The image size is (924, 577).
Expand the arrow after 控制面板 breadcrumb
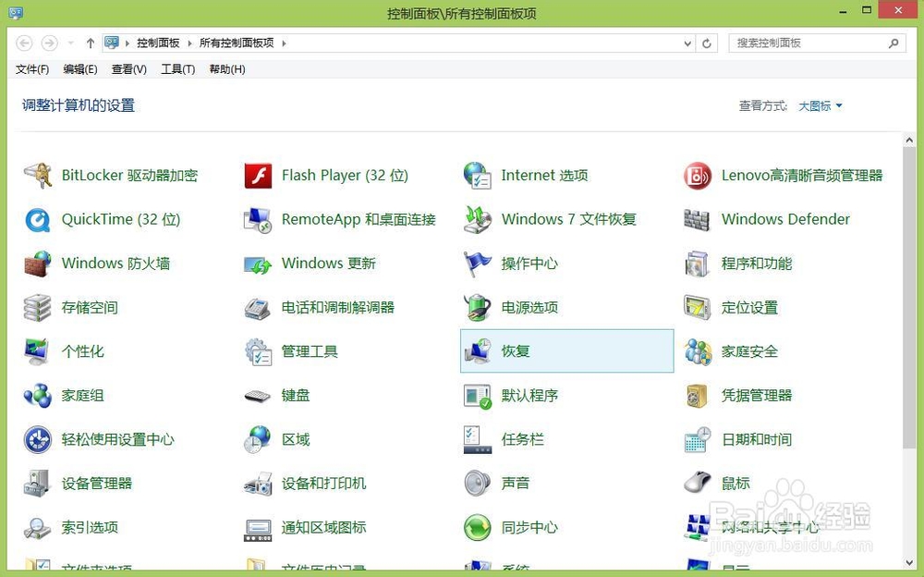tap(189, 43)
